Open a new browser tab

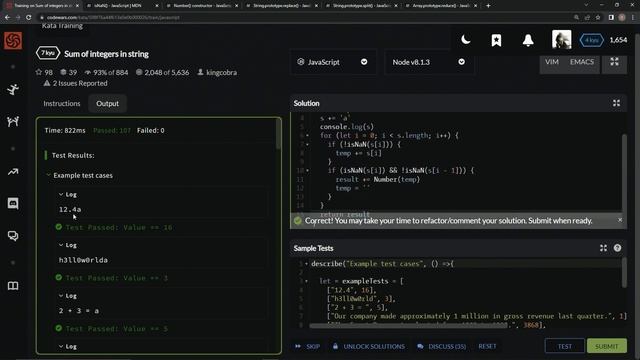(x=488, y=6)
